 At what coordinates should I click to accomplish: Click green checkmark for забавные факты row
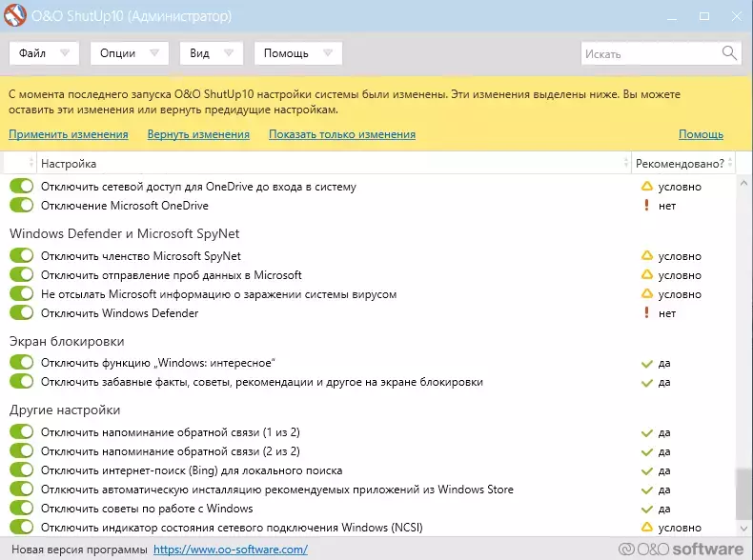point(647,383)
